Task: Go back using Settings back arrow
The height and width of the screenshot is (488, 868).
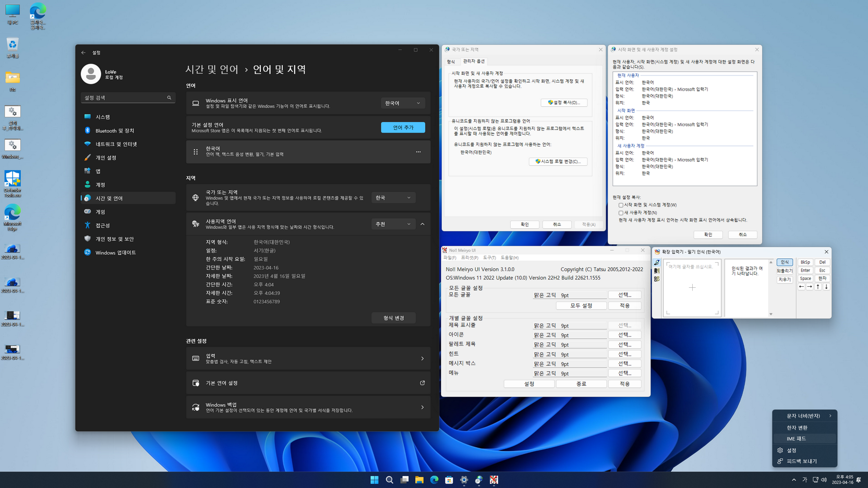Action: click(x=83, y=53)
